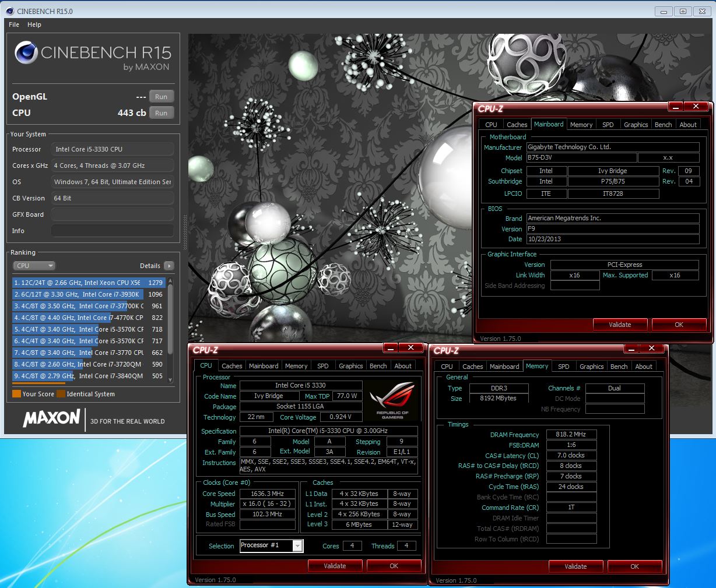Close the Mainboard CPU-Z window
The height and width of the screenshot is (588, 716).
coord(696,107)
